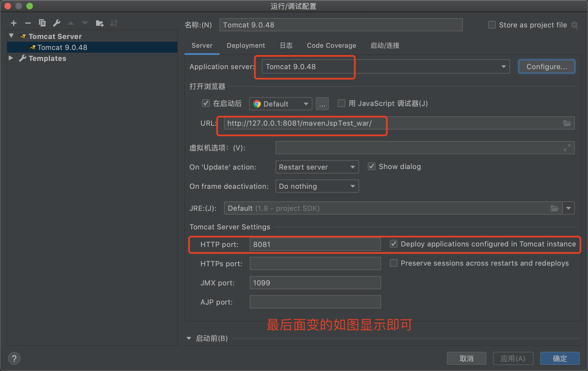Screen dimensions: 588x371
Task: Switch to the Deployment tab
Action: click(246, 46)
